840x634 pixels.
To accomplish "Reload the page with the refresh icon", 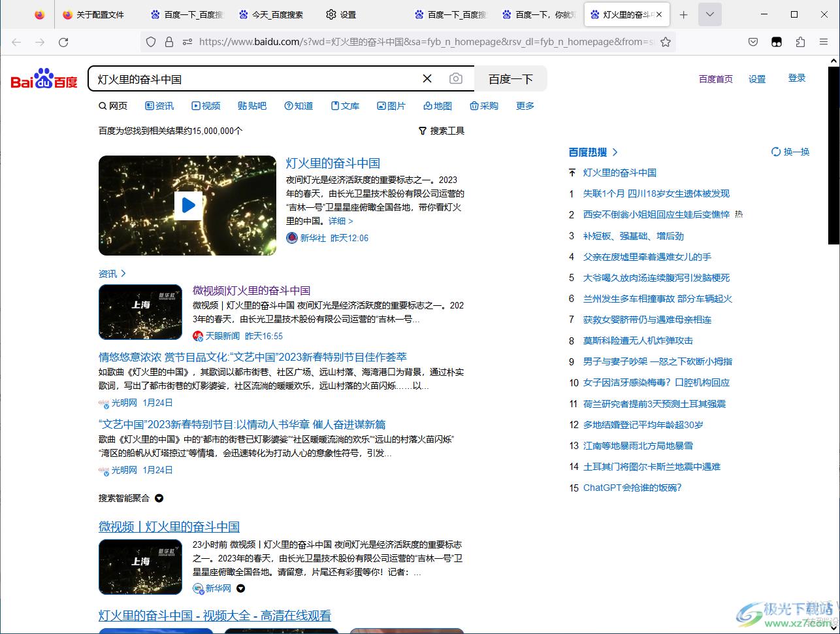I will (63, 42).
